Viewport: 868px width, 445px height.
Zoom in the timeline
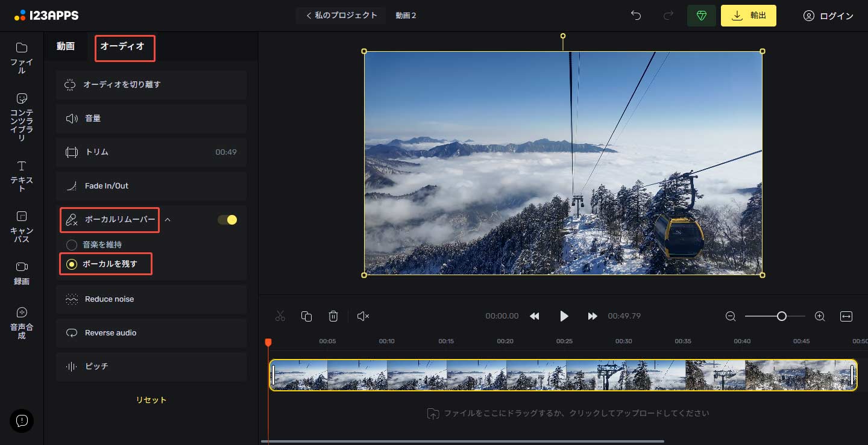point(820,316)
